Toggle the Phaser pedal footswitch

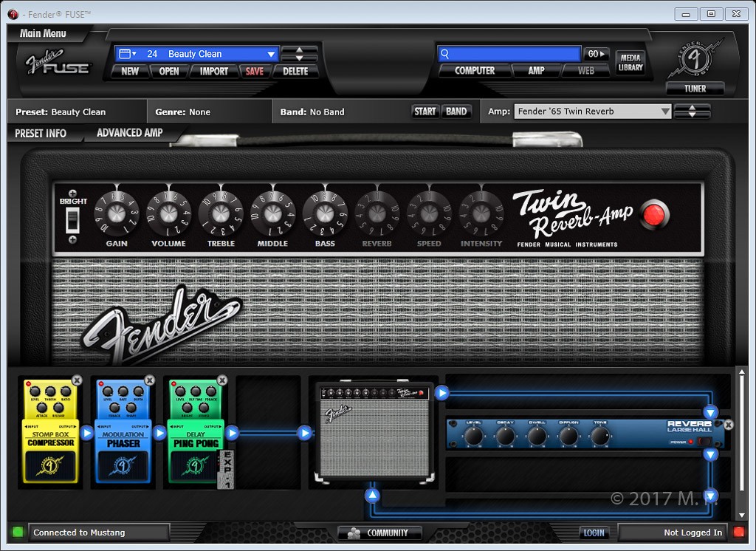pos(123,465)
